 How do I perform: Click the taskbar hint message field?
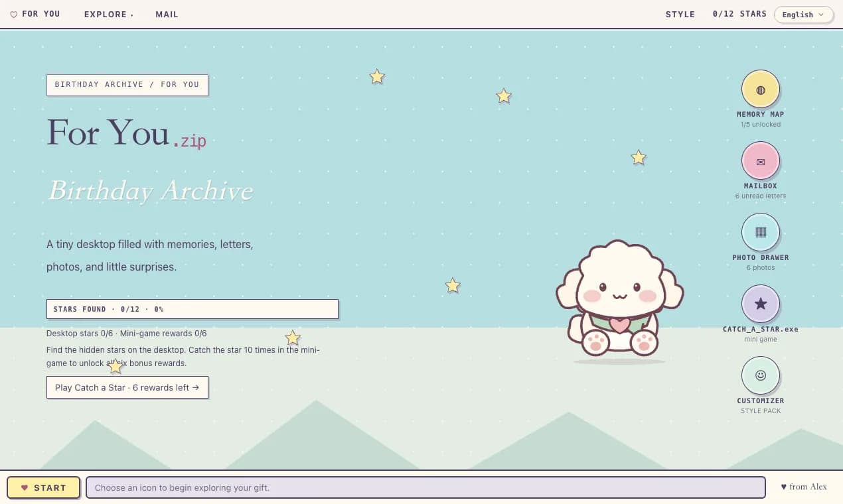425,487
